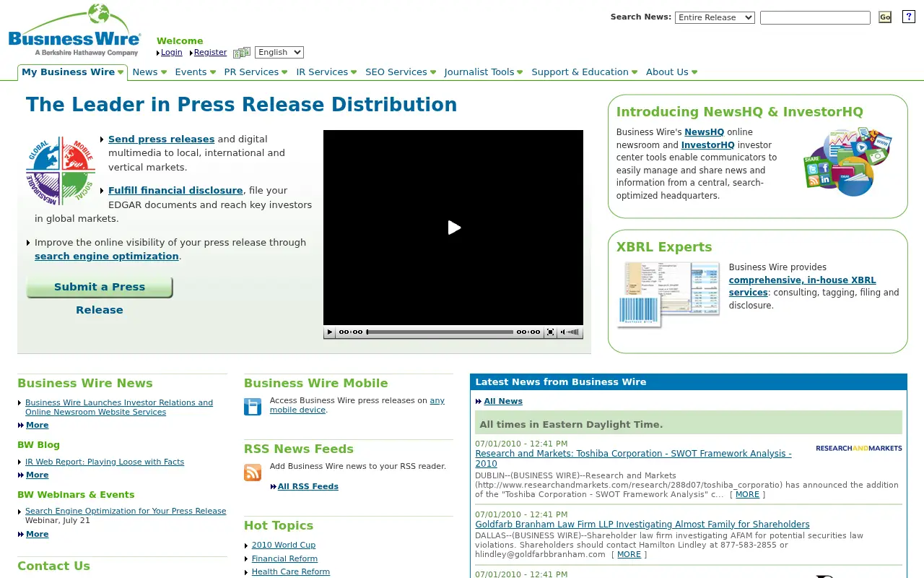Click the search news text field
924x578 pixels.
(815, 17)
